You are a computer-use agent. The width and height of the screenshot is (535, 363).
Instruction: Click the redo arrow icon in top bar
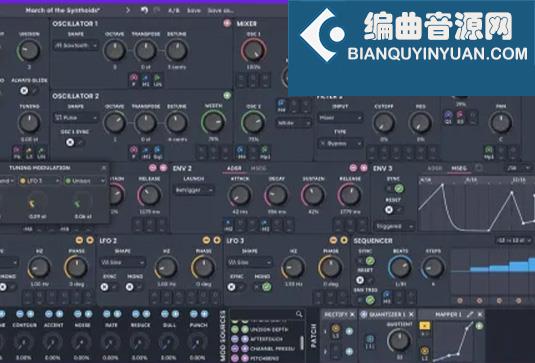point(157,10)
